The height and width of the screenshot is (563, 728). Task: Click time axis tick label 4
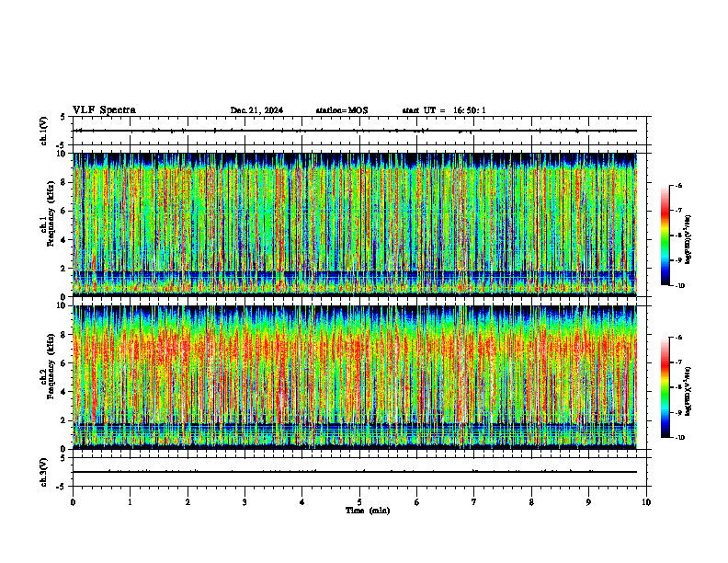(x=302, y=502)
